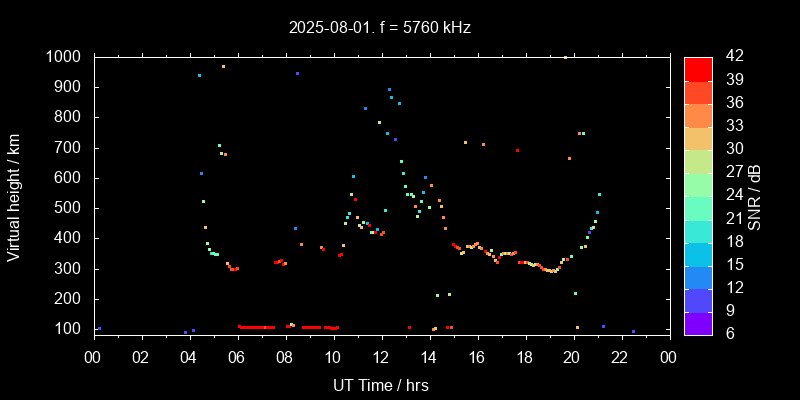Pick the orange 33–36 dB colorbar band

click(698, 115)
